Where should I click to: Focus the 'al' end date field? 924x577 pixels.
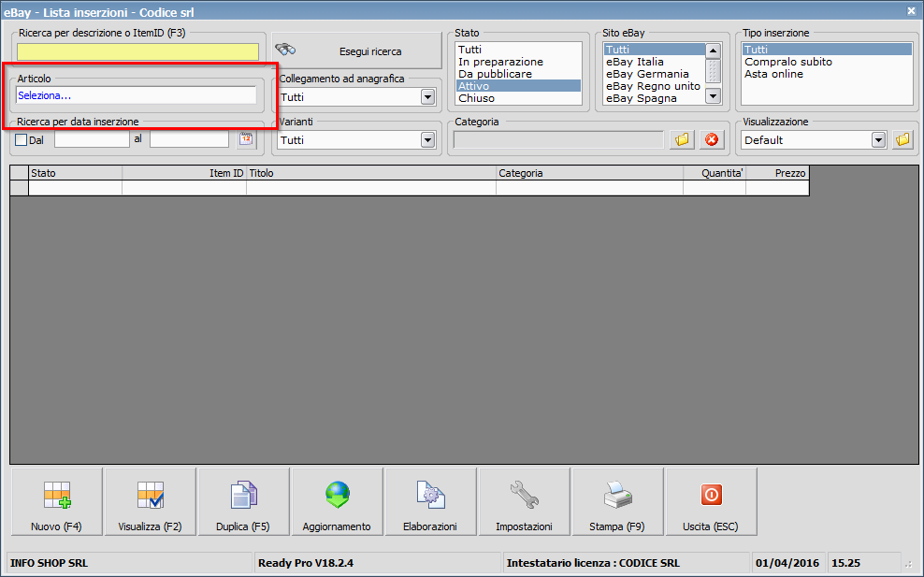pyautogui.click(x=189, y=139)
